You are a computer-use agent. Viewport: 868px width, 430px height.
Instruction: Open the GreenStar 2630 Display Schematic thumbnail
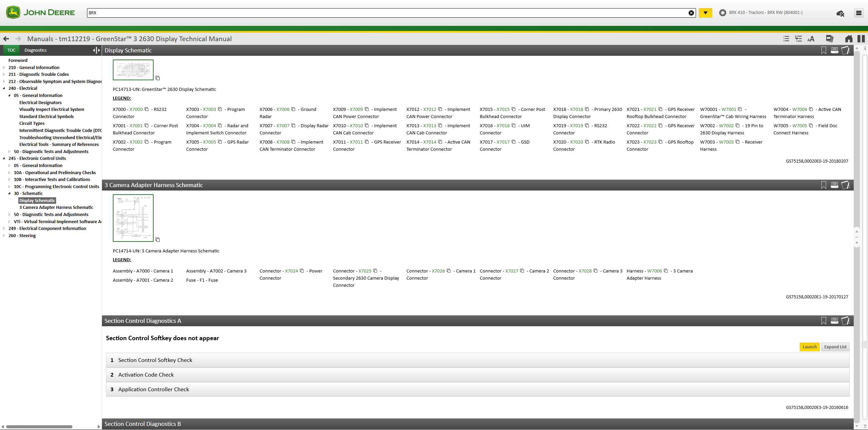(133, 70)
